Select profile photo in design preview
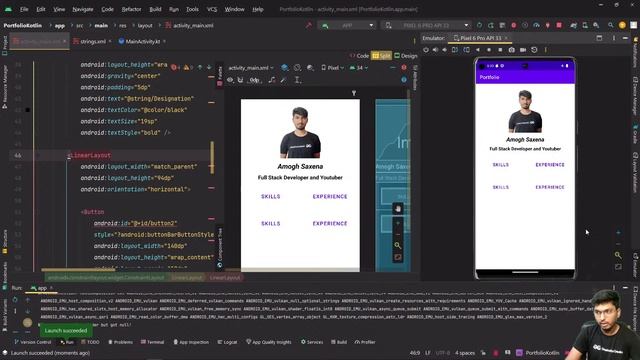The height and width of the screenshot is (360, 640). 300,133
